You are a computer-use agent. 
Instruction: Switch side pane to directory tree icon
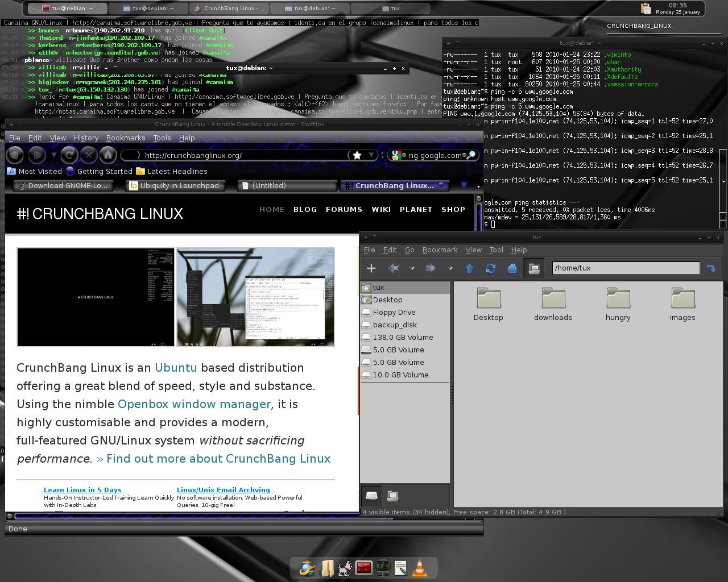pyautogui.click(x=392, y=496)
